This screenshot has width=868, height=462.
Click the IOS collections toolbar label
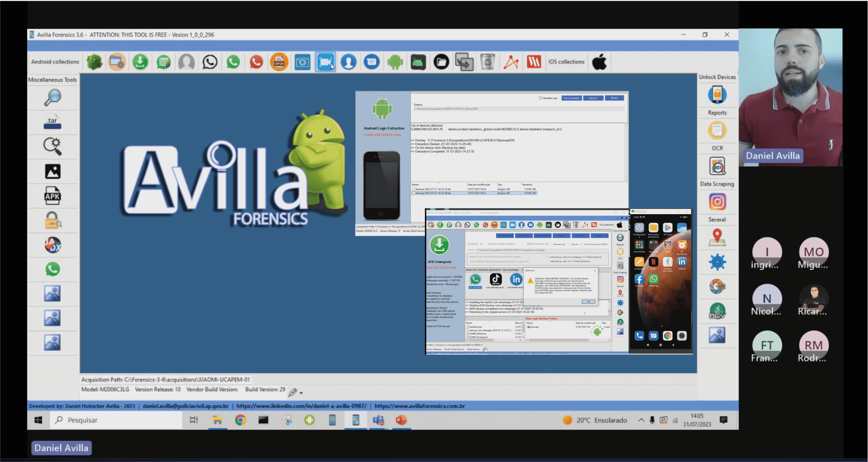566,62
